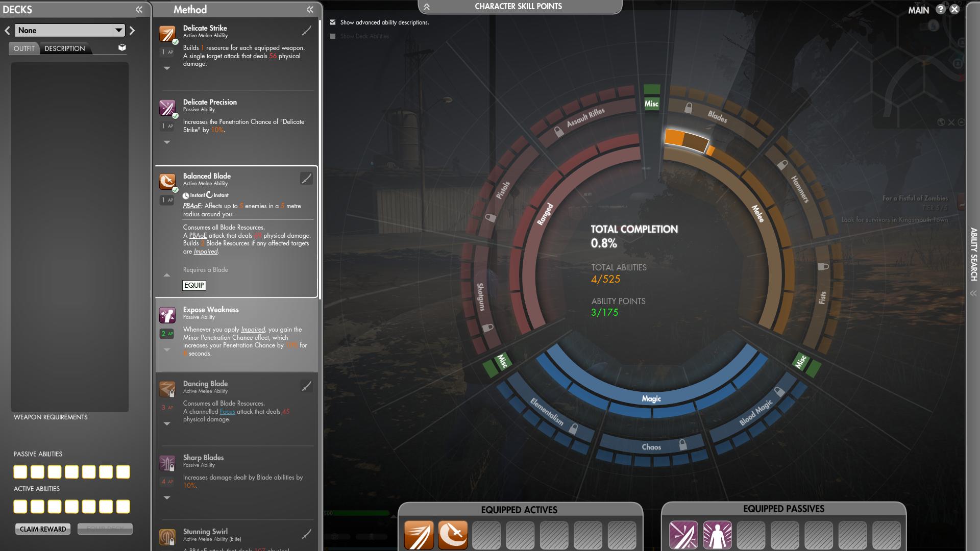980x551 pixels.
Task: Toggle Show Deck Abilities checkbox
Action: 333,36
